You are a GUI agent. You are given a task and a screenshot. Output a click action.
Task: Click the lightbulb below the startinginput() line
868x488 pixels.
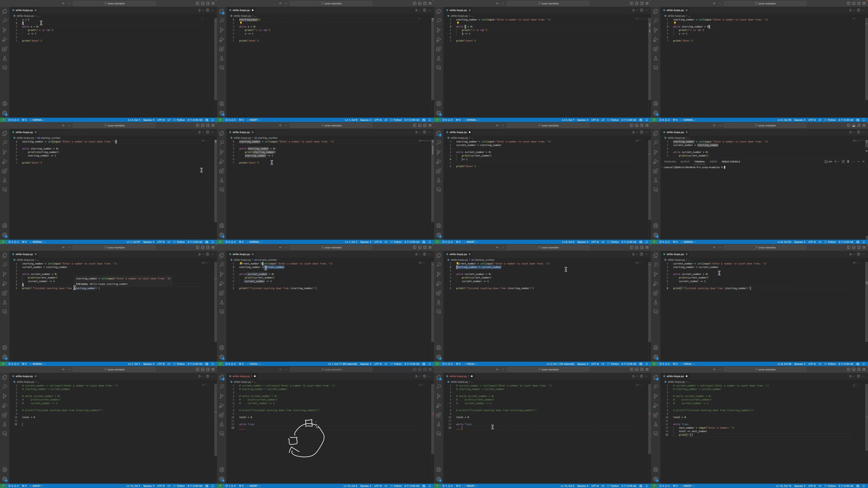click(241, 23)
